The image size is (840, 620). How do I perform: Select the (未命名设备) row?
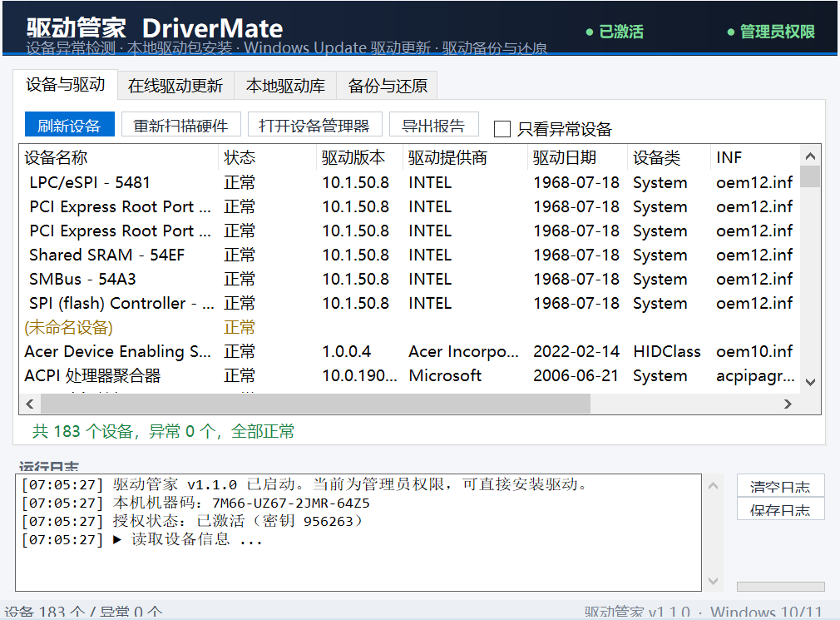410,327
